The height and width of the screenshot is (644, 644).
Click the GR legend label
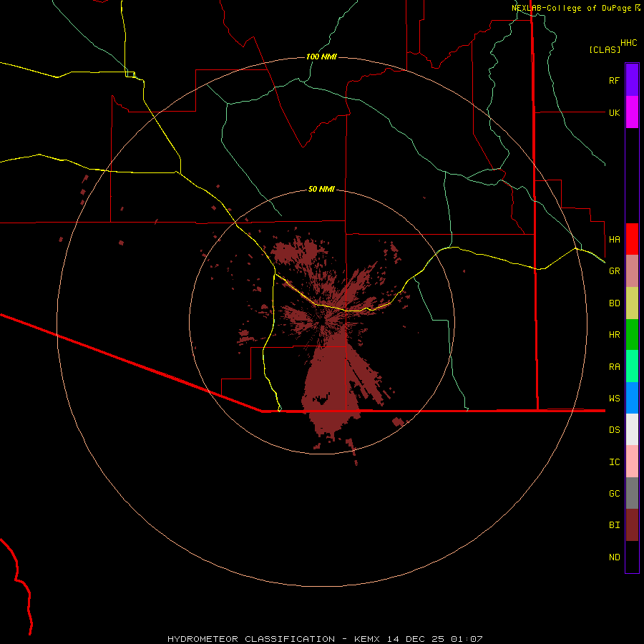point(614,271)
